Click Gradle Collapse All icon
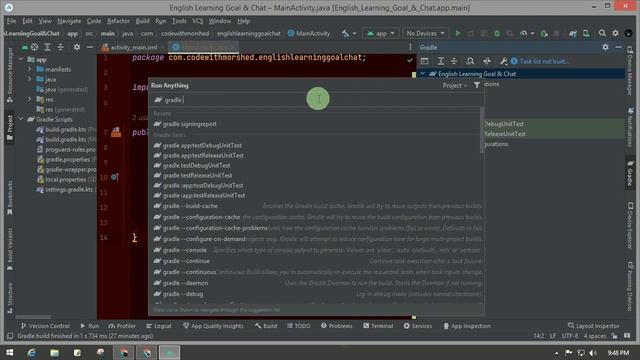 tap(454, 61)
